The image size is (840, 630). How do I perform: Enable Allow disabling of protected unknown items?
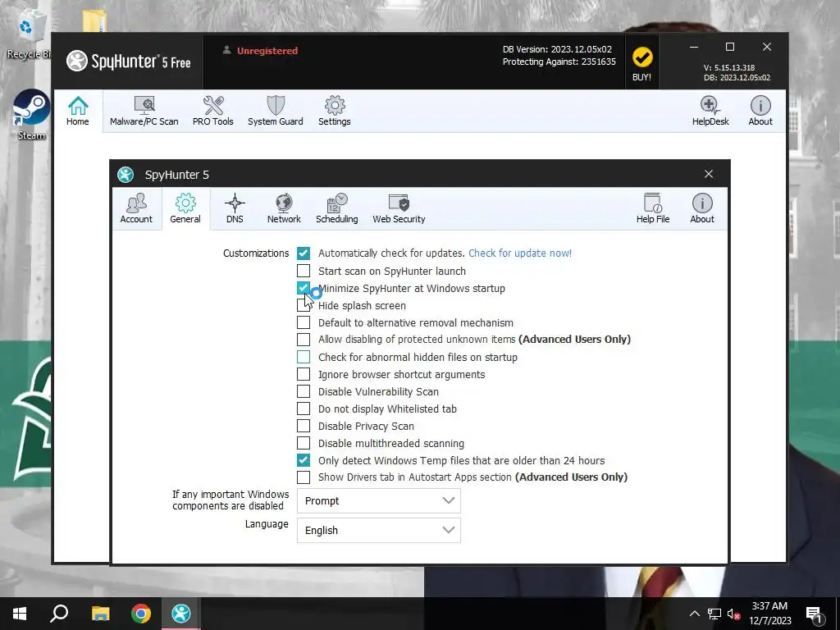tap(304, 339)
